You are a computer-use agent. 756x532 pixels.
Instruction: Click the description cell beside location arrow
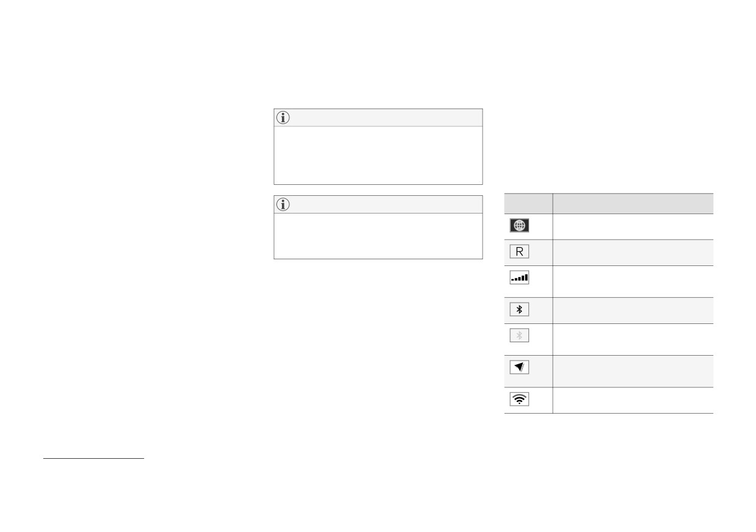point(633,371)
